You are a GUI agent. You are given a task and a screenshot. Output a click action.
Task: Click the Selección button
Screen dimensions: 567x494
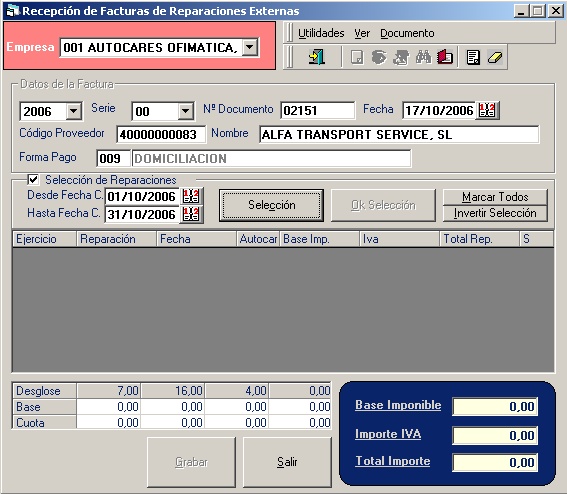271,205
